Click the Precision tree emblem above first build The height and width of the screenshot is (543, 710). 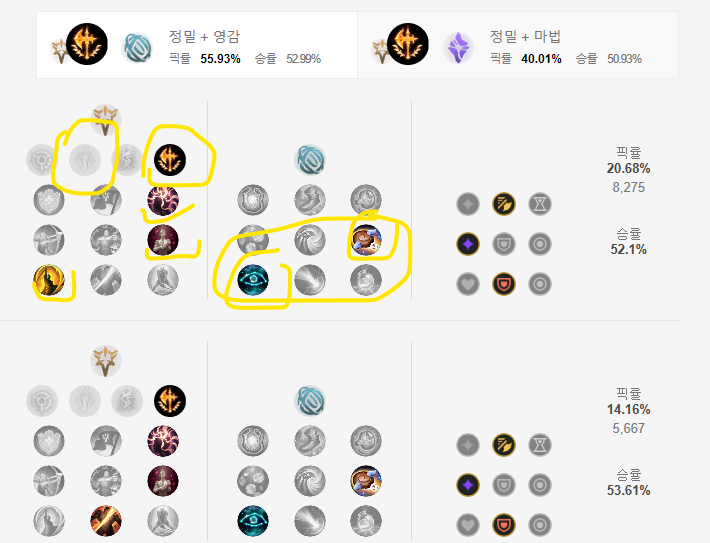(106, 120)
